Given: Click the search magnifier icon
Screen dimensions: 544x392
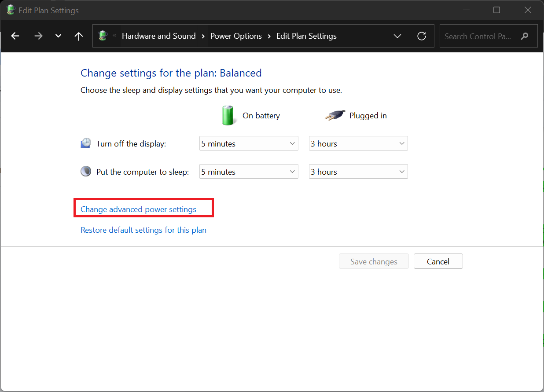Looking at the screenshot, I should click(x=524, y=36).
